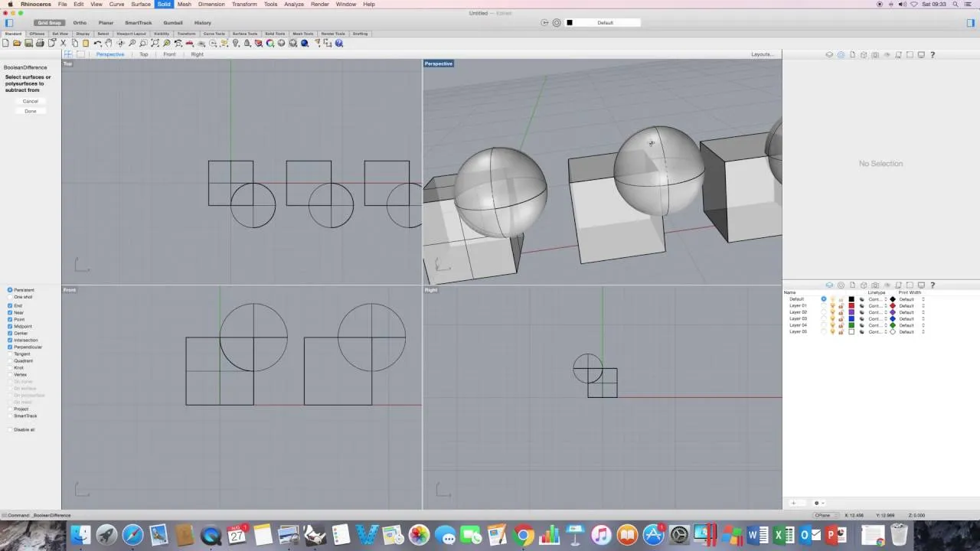Open the Solid menu
The height and width of the screenshot is (551, 980).
(x=164, y=4)
